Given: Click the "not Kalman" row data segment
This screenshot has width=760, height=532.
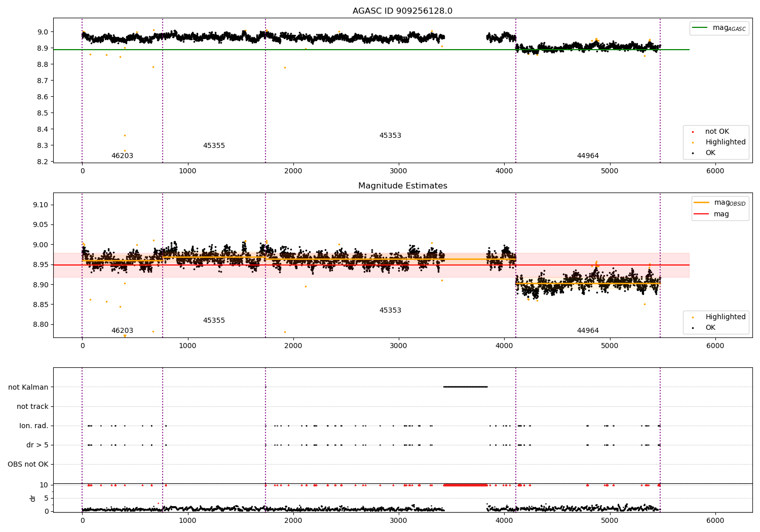Looking at the screenshot, I should coord(465,387).
